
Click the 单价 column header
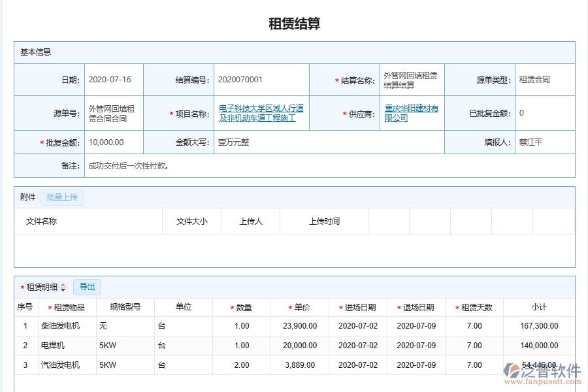297,307
